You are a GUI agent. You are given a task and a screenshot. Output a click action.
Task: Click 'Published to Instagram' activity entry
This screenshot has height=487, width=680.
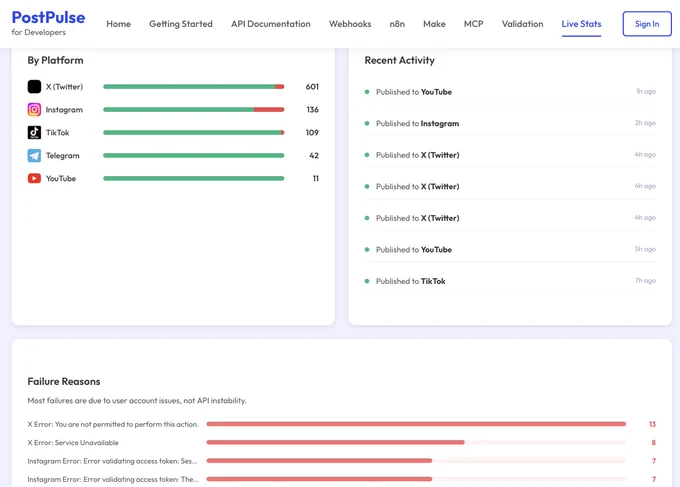coord(510,123)
